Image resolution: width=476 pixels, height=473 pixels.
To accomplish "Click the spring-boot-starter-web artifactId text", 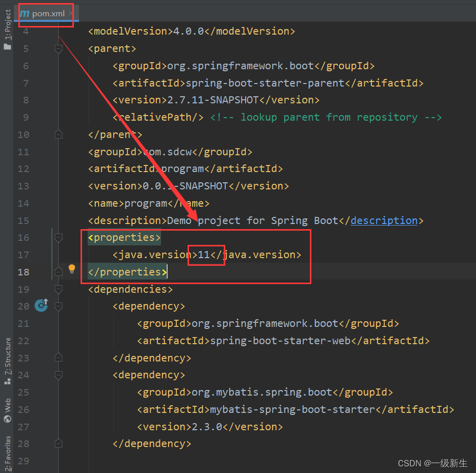I will (280, 341).
